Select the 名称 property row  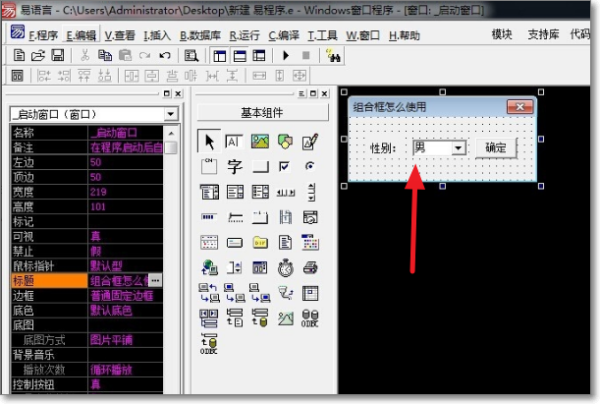(x=87, y=133)
